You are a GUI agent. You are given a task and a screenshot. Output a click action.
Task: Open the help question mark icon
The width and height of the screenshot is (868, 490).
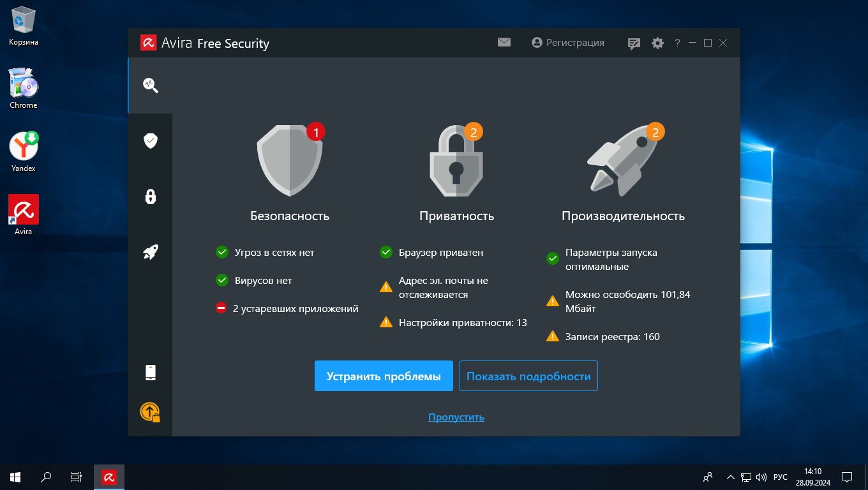677,43
